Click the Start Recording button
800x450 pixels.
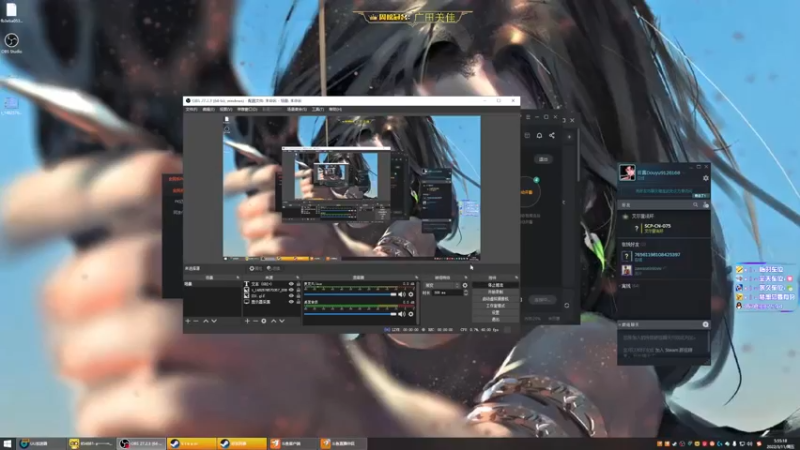(x=495, y=292)
